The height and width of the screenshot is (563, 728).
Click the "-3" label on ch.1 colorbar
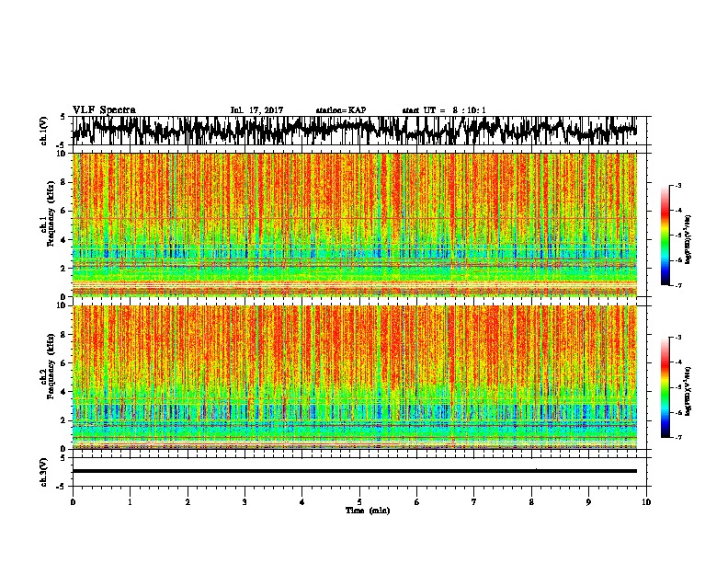(x=677, y=185)
